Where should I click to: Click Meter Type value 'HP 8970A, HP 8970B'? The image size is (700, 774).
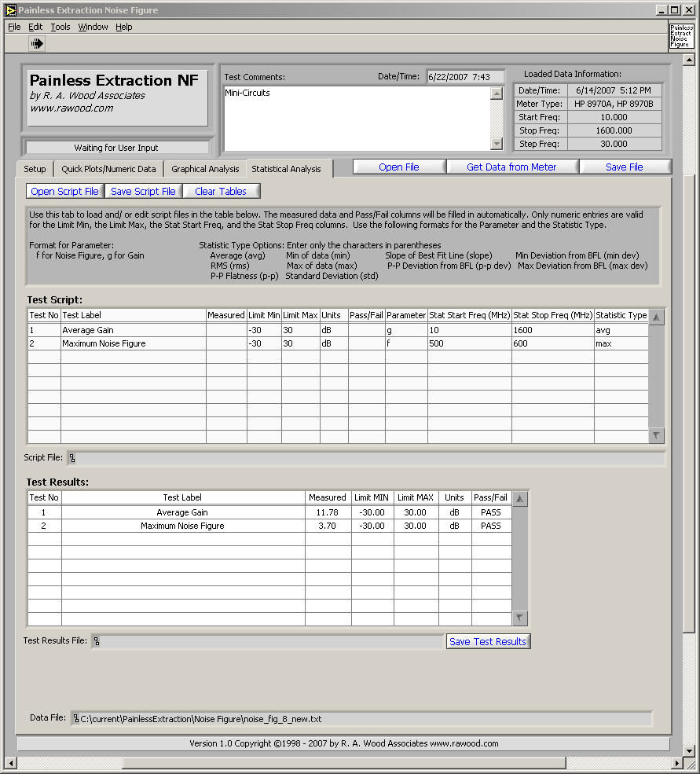[614, 104]
